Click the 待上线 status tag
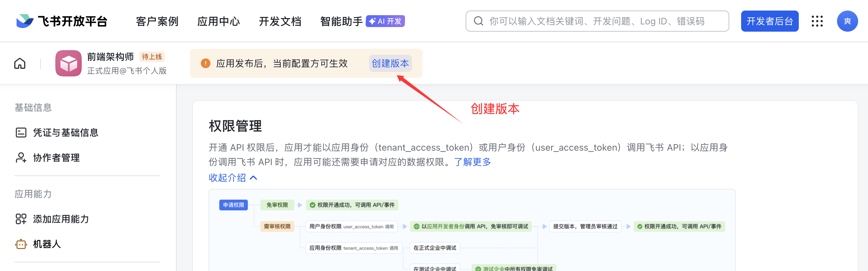 pyautogui.click(x=152, y=57)
